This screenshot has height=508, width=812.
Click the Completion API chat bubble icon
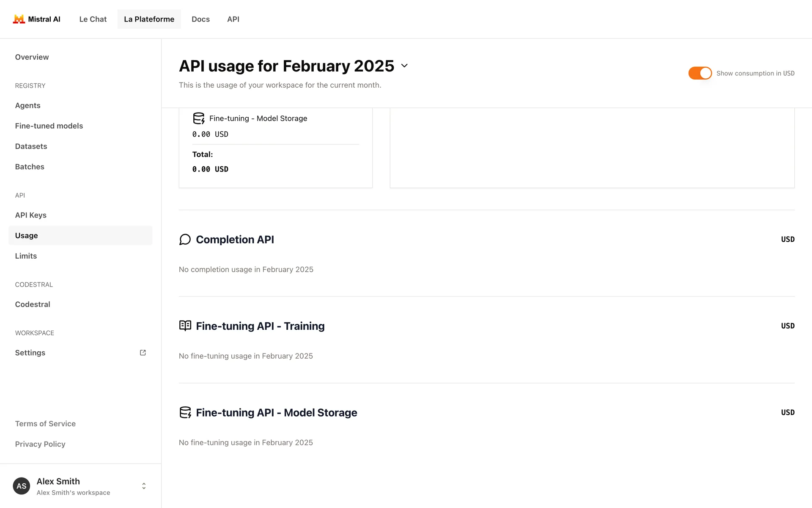click(185, 240)
